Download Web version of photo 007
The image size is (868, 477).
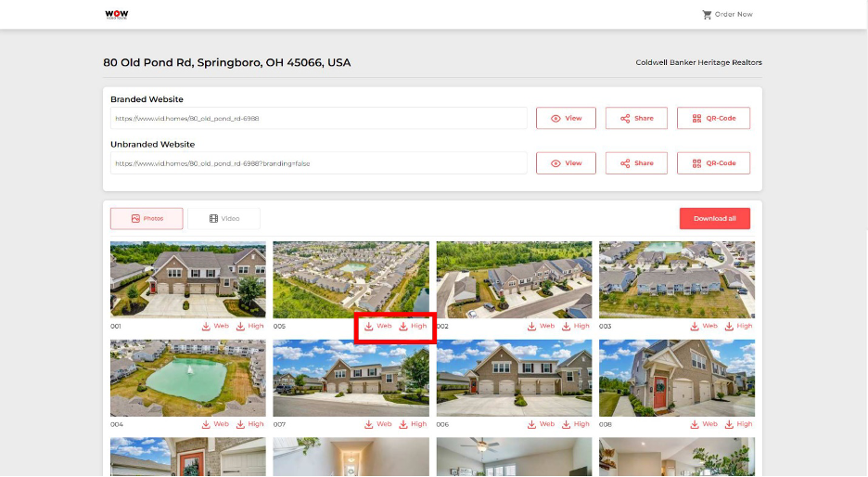378,424
